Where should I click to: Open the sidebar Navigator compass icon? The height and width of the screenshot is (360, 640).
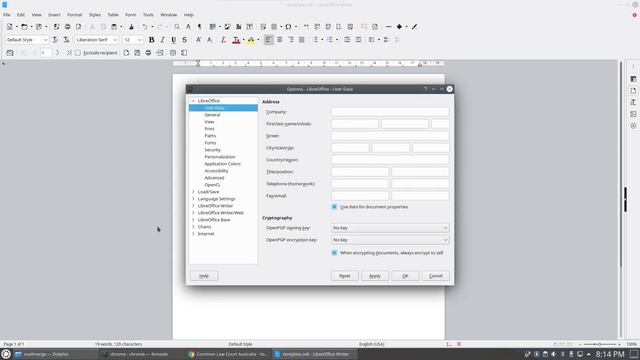pos(633,126)
